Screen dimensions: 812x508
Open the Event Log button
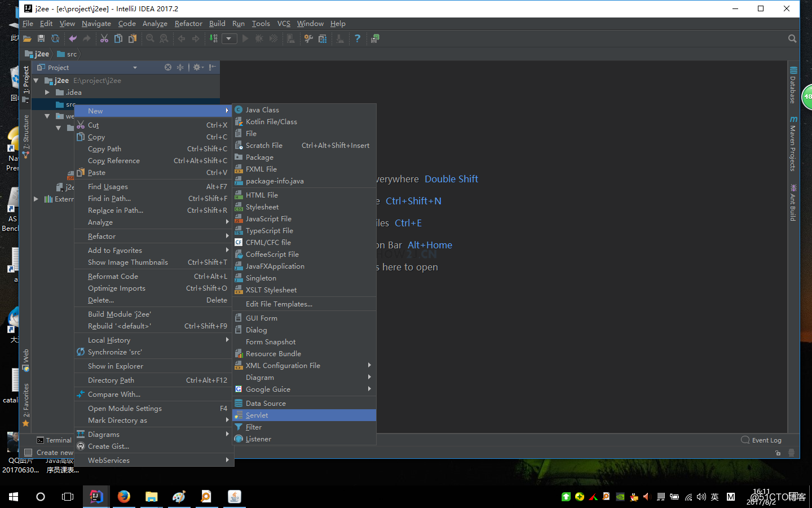pyautogui.click(x=761, y=440)
